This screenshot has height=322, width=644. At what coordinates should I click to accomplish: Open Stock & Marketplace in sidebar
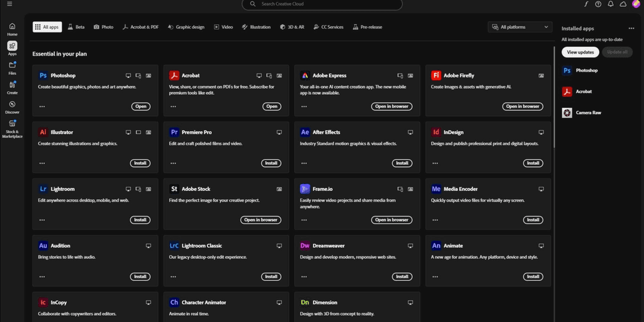click(x=12, y=127)
